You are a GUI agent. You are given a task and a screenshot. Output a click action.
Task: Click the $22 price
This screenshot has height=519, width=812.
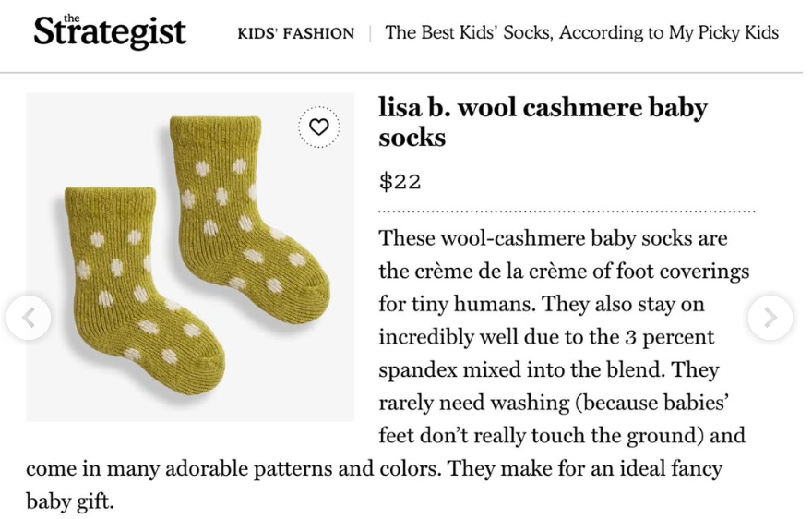click(400, 182)
